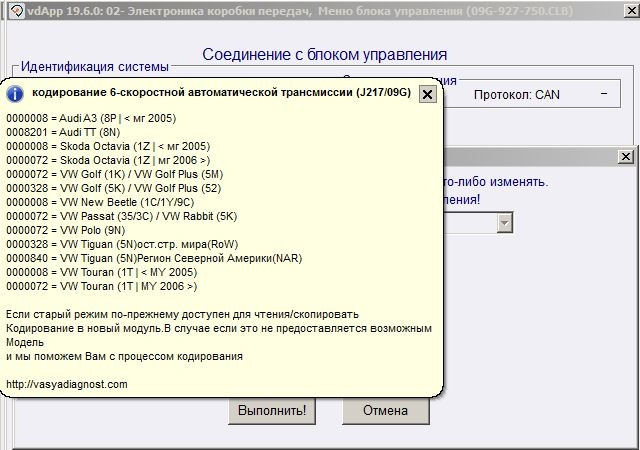Click the vdApp 19.6.0 window title text
640x450 pixels.
tap(300, 11)
